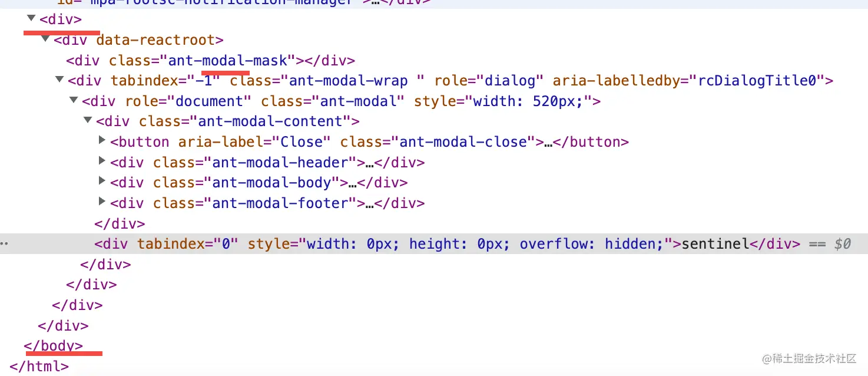Viewport: 868px width, 376px height.
Task: Select the aria-label "Close" attribute value
Action: [x=302, y=141]
